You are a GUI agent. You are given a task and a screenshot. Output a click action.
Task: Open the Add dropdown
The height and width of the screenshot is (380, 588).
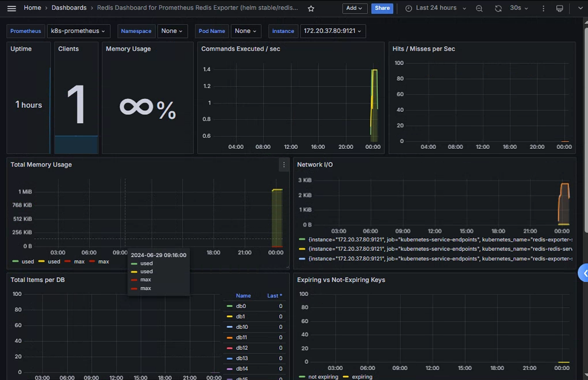click(354, 8)
